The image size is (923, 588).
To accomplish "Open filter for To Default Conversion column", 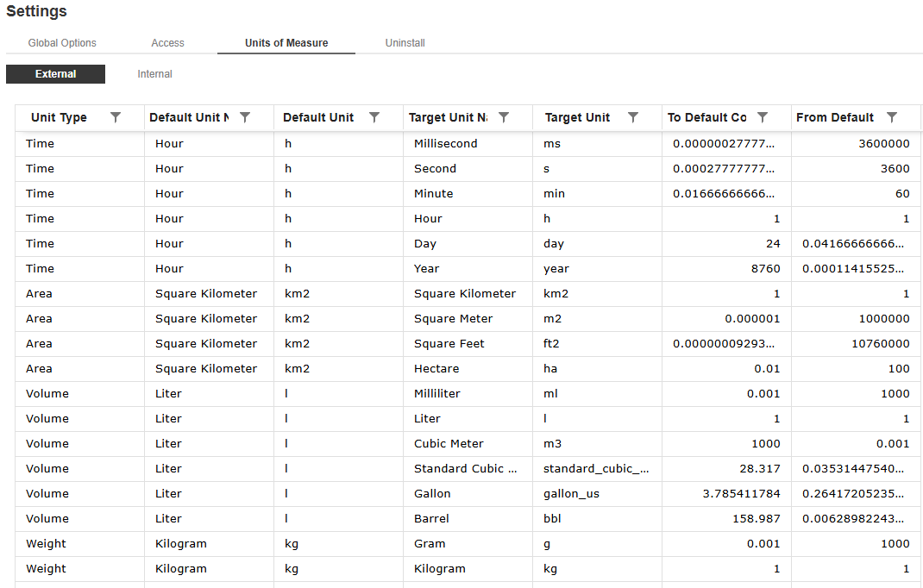I will (763, 117).
